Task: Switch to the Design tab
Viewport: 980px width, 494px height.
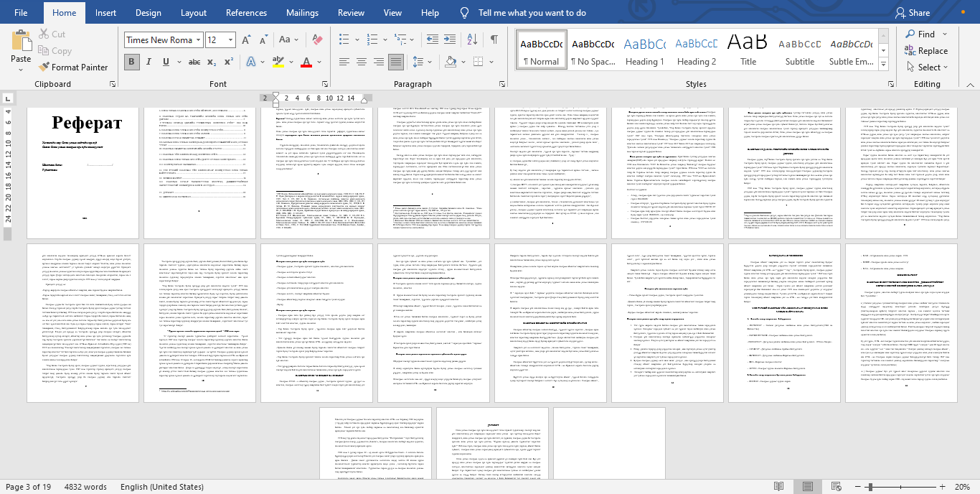Action: [149, 12]
